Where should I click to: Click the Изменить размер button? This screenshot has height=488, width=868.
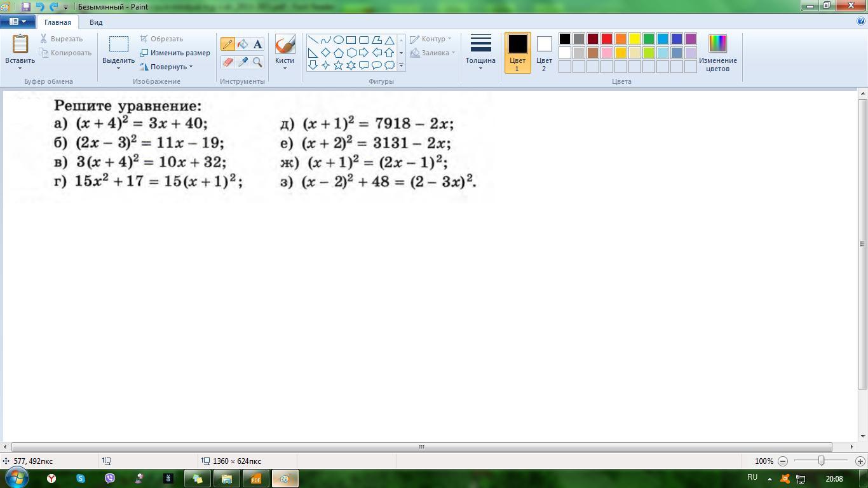click(x=175, y=53)
